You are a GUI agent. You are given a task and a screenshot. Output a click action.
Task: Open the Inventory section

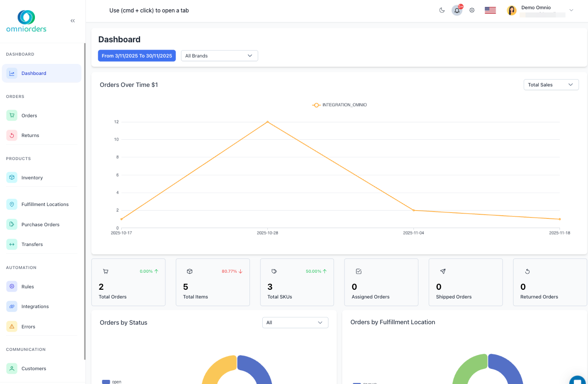[x=32, y=177]
